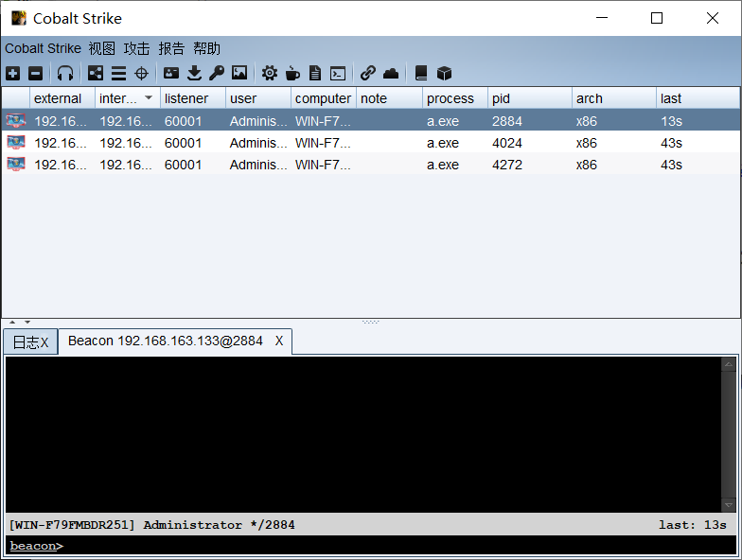Open listeners via headphones icon
This screenshot has width=742, height=560.
[64, 74]
